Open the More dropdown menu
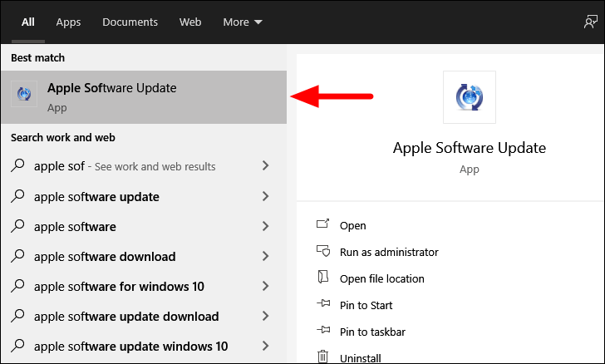This screenshot has width=605, height=364. pyautogui.click(x=243, y=22)
